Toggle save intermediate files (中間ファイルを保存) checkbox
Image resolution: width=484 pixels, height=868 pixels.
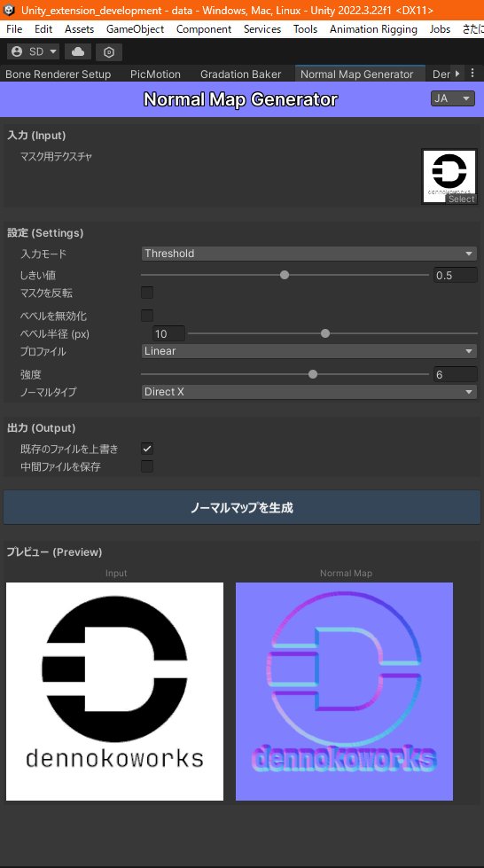click(x=147, y=466)
